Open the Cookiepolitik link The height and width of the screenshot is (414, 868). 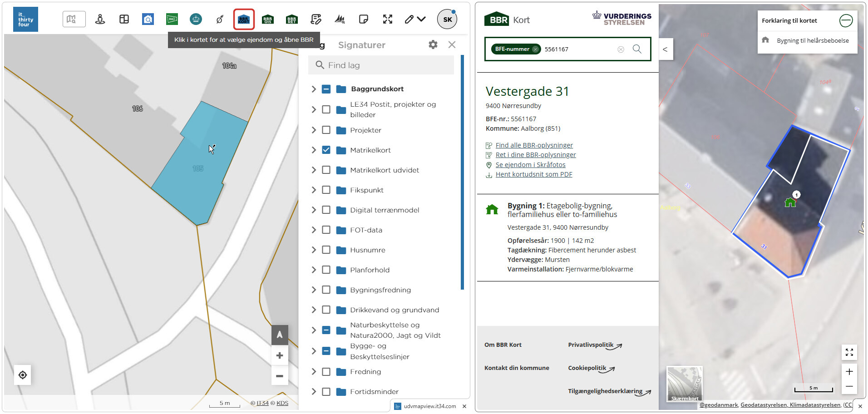591,368
